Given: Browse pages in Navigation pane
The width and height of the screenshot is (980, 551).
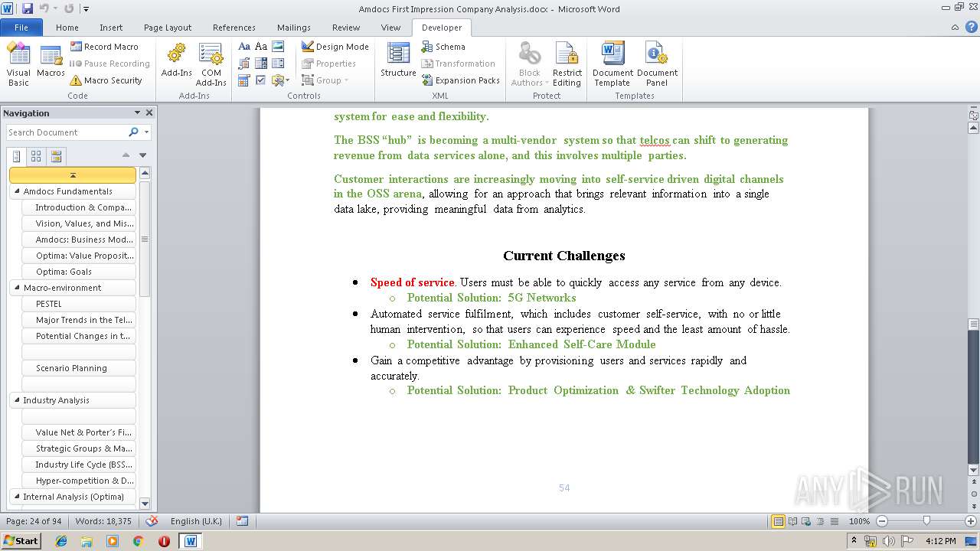Looking at the screenshot, I should [36, 156].
